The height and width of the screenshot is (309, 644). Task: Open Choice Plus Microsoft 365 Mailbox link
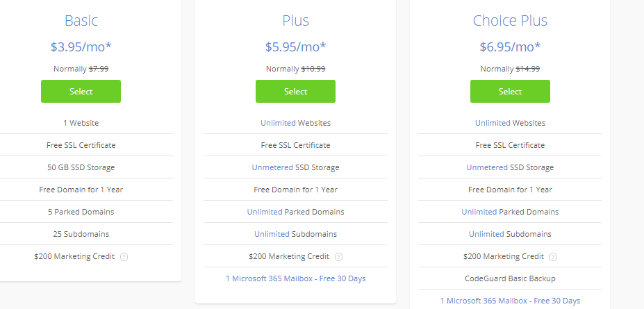point(510,301)
